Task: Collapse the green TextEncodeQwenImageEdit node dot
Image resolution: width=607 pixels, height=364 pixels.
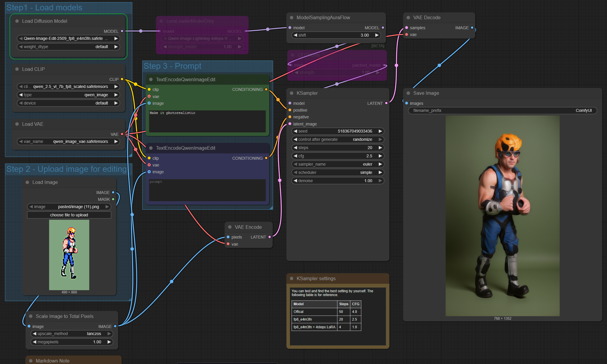Action: [x=151, y=80]
